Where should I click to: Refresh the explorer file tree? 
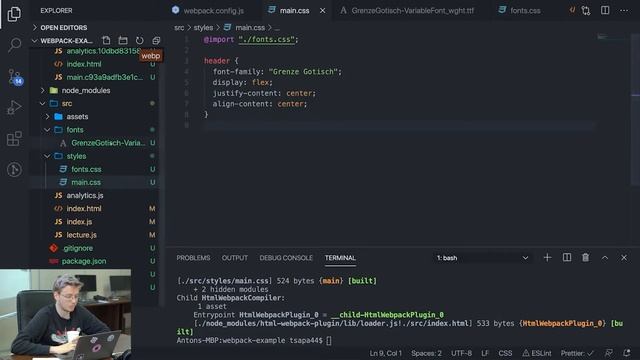click(140, 40)
